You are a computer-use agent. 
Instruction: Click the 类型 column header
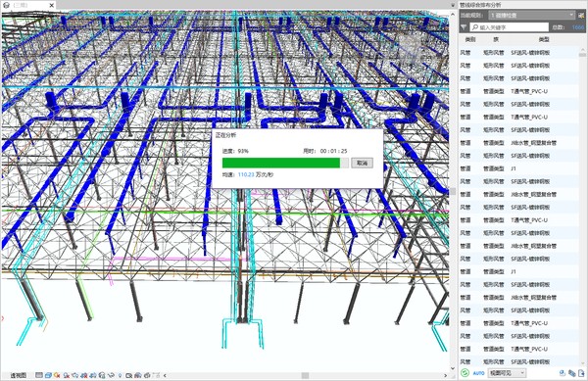544,39
